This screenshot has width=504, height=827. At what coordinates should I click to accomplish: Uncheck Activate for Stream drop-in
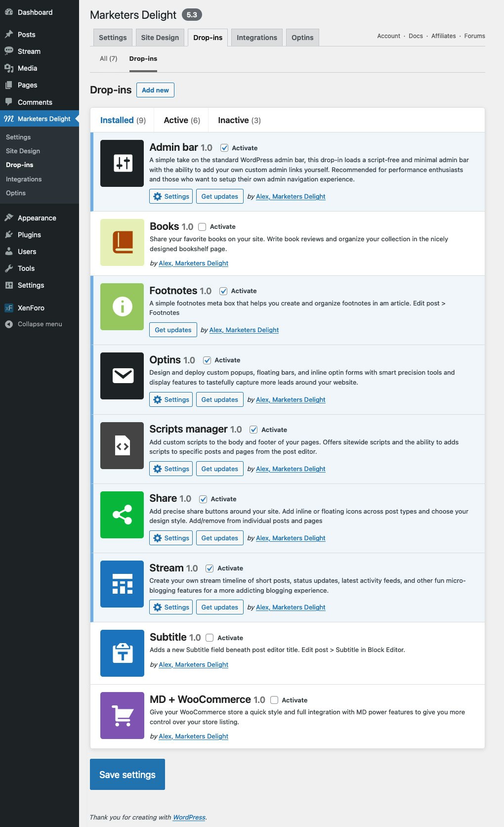coord(210,568)
